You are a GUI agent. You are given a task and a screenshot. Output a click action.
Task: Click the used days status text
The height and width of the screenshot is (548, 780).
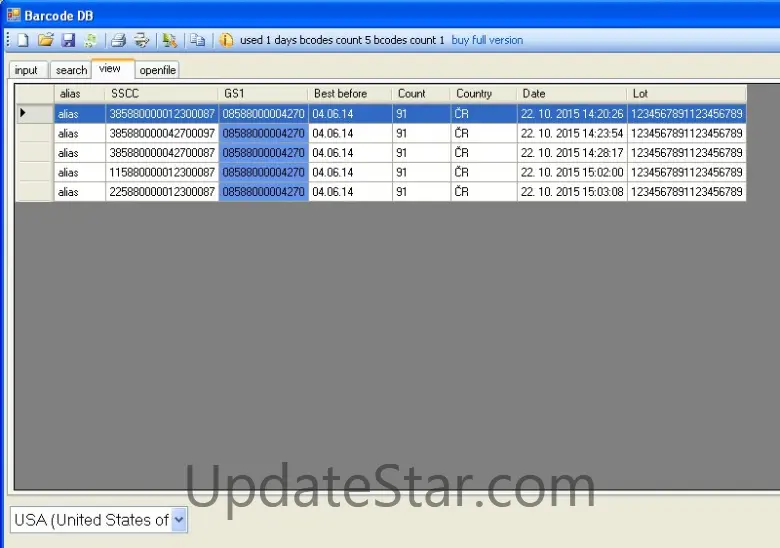pyautogui.click(x=342, y=40)
